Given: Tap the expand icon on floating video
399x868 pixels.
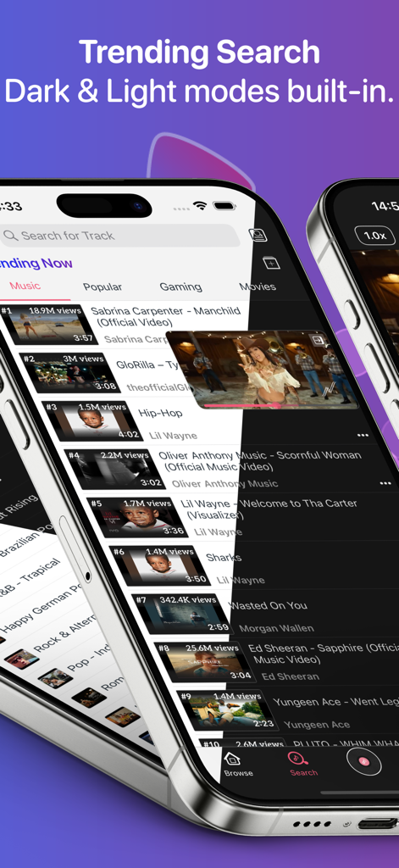Looking at the screenshot, I should click(318, 340).
